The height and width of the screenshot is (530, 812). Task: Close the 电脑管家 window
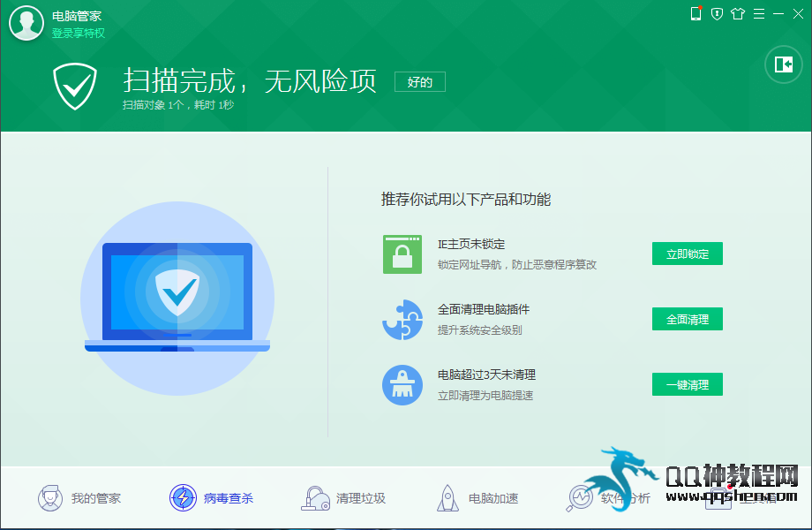(798, 14)
